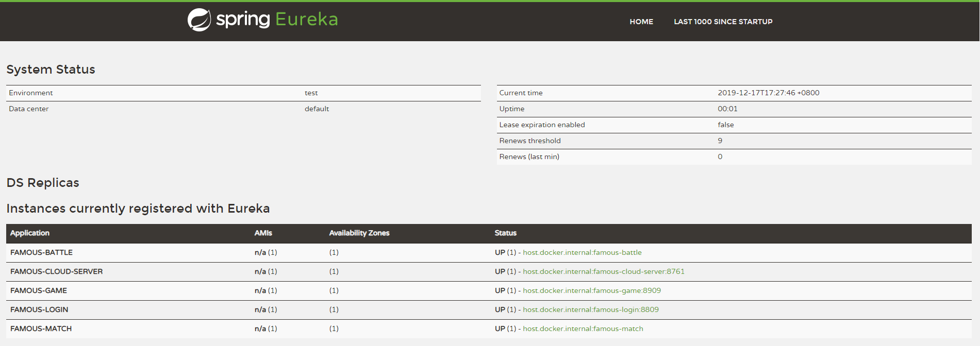The height and width of the screenshot is (346, 980).
Task: Select the Renews threshold value 9
Action: [x=720, y=141]
